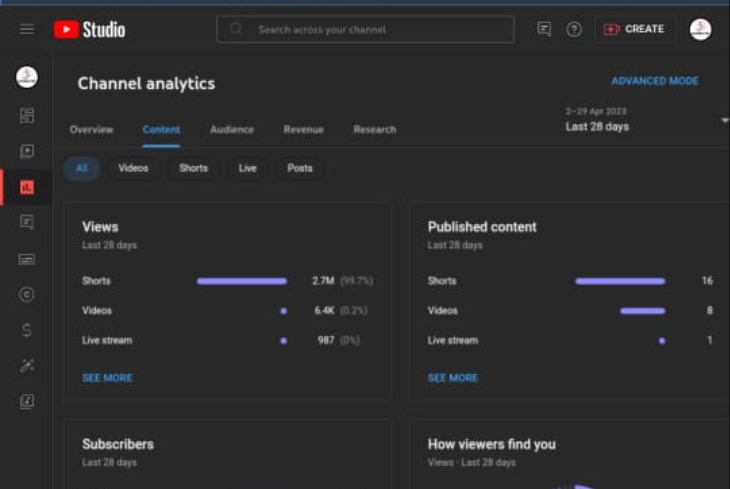Click Videos label in Views card

[x=97, y=311]
